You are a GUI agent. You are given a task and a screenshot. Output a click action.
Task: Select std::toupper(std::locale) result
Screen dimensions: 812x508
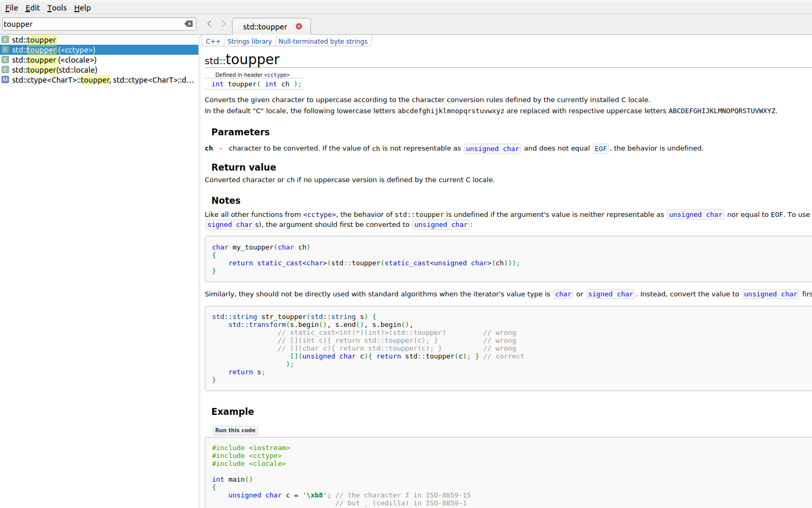click(x=99, y=70)
